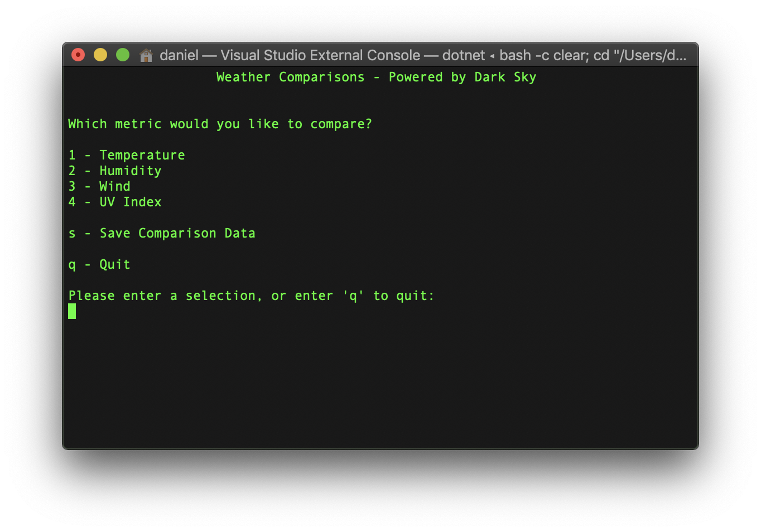Click the '2 - Humidity' option line
This screenshot has width=761, height=532.
(115, 171)
